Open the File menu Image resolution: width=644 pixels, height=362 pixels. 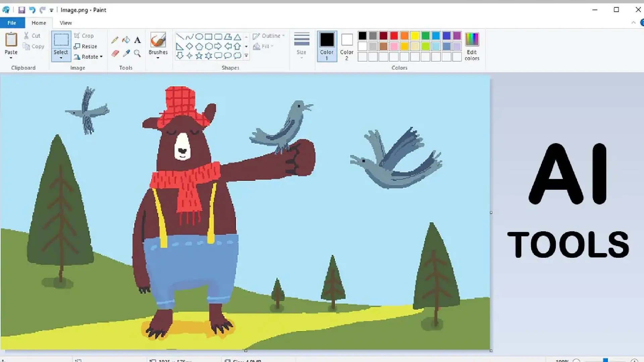12,23
